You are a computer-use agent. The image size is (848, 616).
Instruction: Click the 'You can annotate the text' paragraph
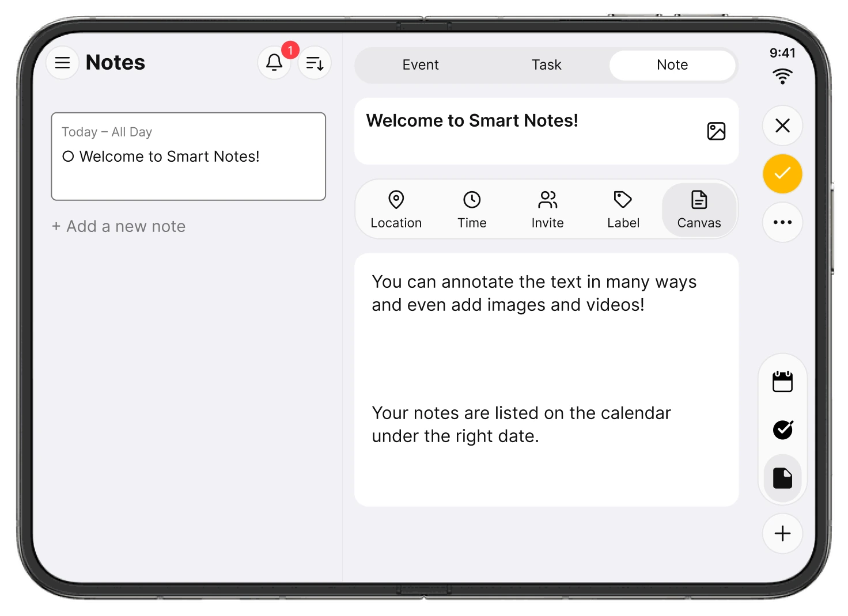click(x=534, y=293)
